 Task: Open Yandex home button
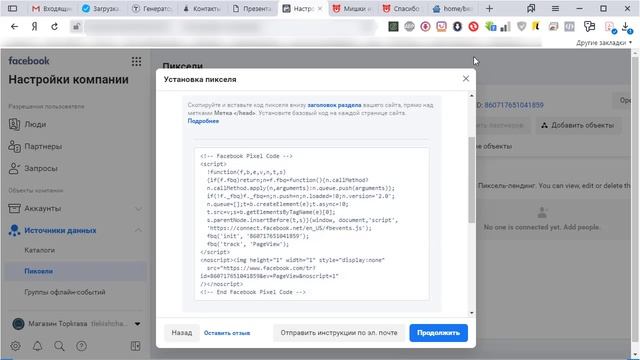pos(35,27)
